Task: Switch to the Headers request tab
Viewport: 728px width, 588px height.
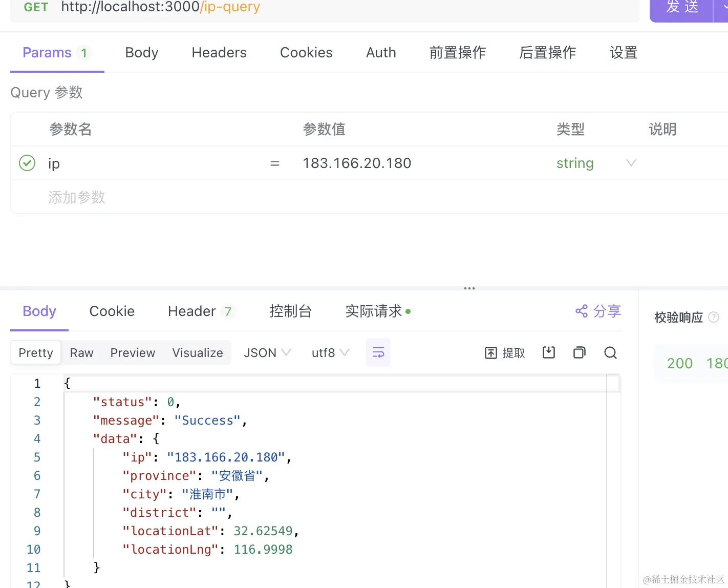Action: click(x=219, y=53)
